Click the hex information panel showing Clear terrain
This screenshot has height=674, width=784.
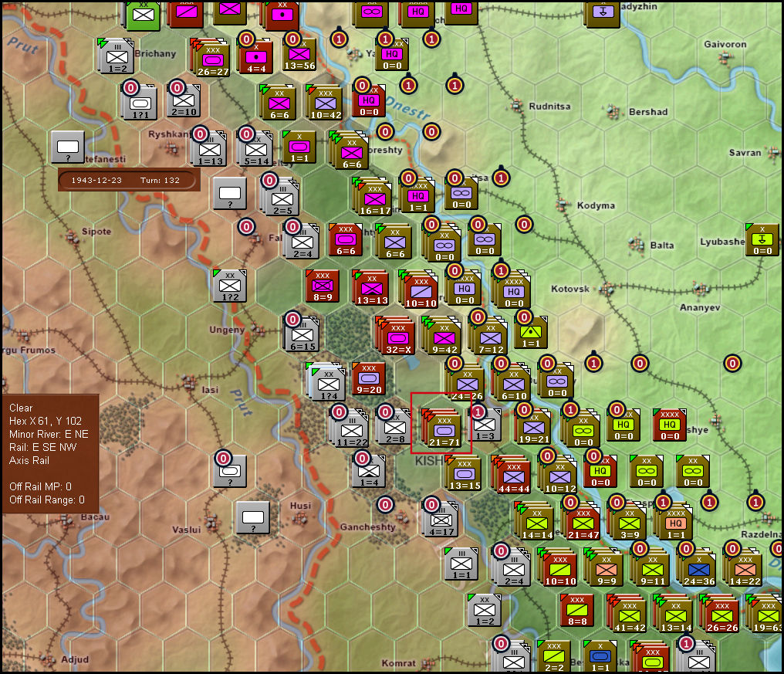click(x=50, y=453)
